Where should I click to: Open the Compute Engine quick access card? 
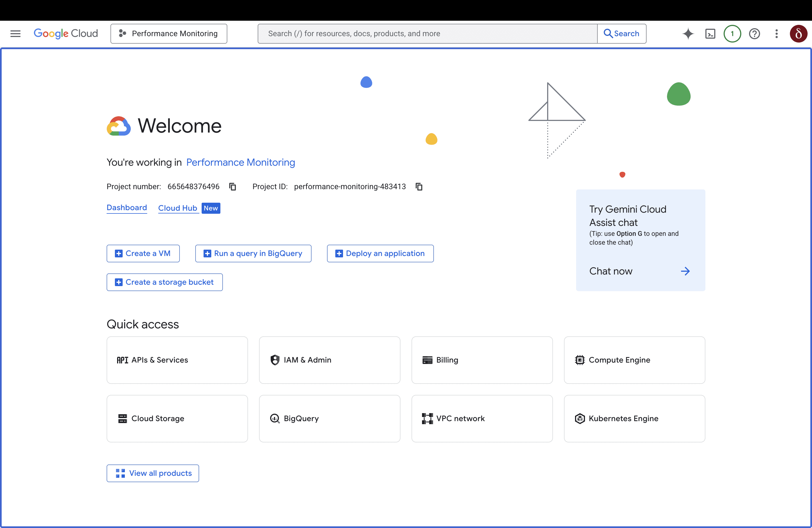pyautogui.click(x=634, y=360)
